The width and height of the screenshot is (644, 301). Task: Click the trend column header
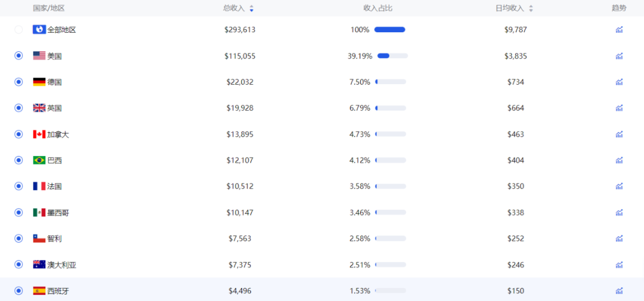point(619,8)
